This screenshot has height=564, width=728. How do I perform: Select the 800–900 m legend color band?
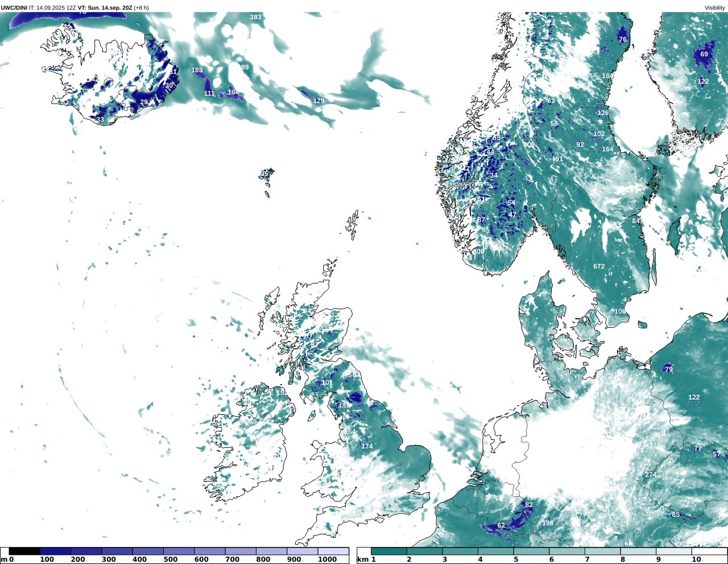271,551
